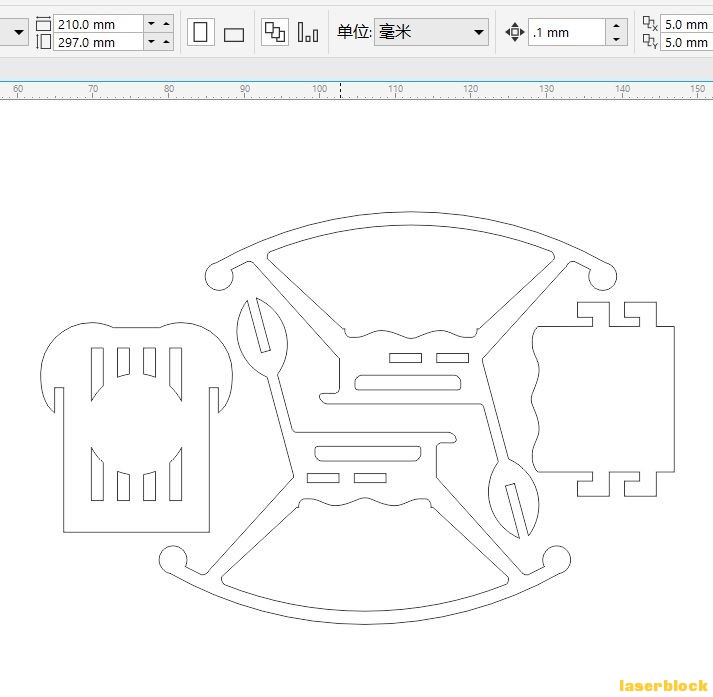Click the horizontal ruler at 100 mark
Viewport: 713px width, 697px height.
tap(319, 89)
